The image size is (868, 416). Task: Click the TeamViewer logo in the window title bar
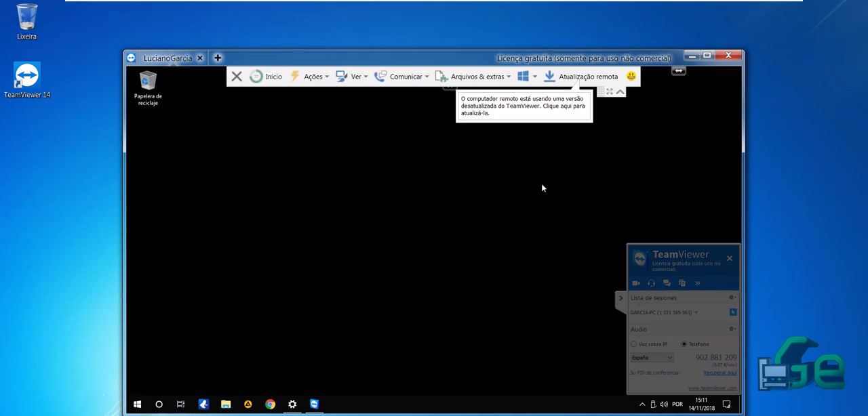[131, 58]
